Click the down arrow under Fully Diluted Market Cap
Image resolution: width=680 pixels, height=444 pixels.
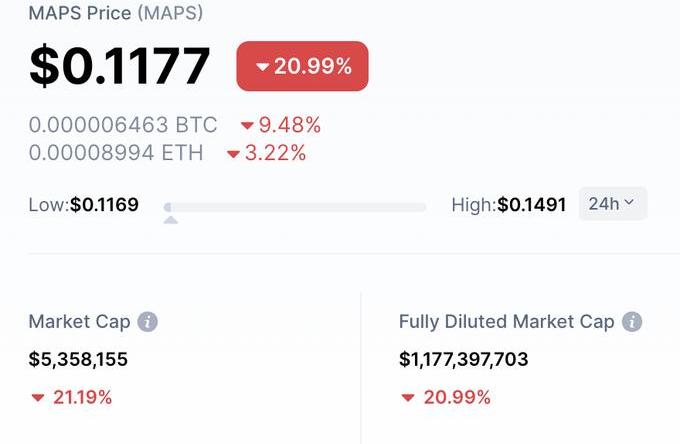coord(408,398)
